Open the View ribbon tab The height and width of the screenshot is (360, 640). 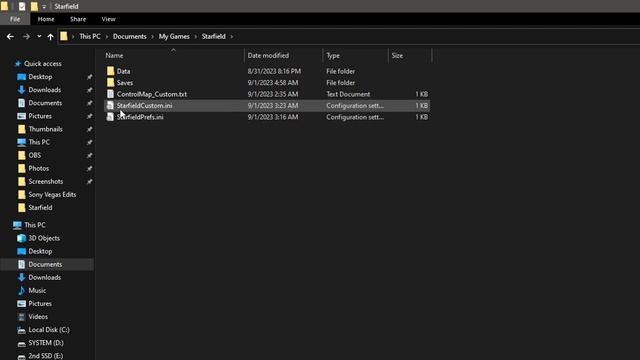click(x=108, y=19)
